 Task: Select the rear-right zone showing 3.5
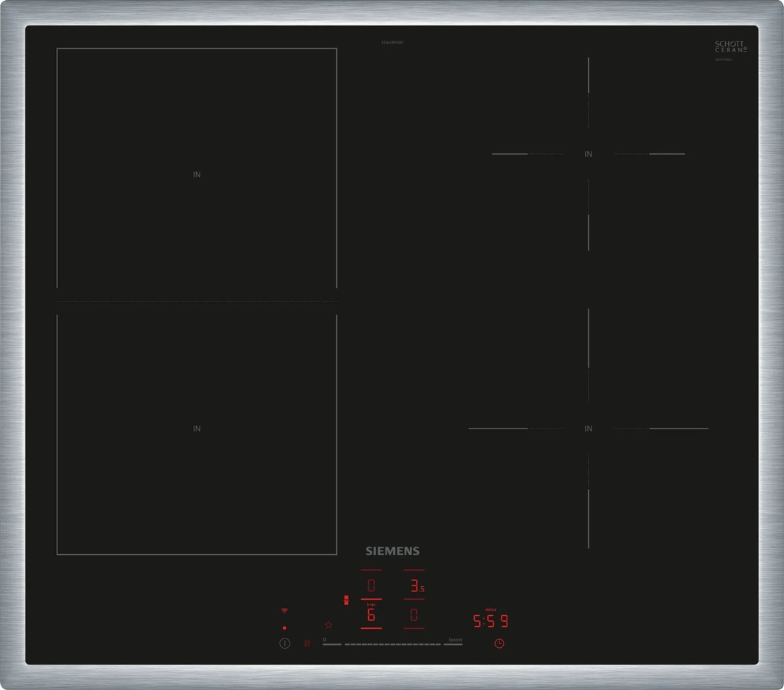coord(415,585)
